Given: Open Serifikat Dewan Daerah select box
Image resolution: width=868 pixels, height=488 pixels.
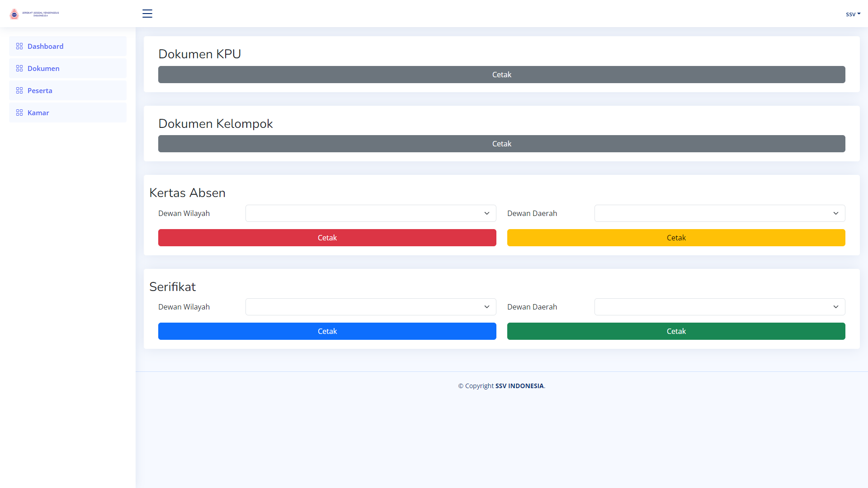Looking at the screenshot, I should 719,307.
